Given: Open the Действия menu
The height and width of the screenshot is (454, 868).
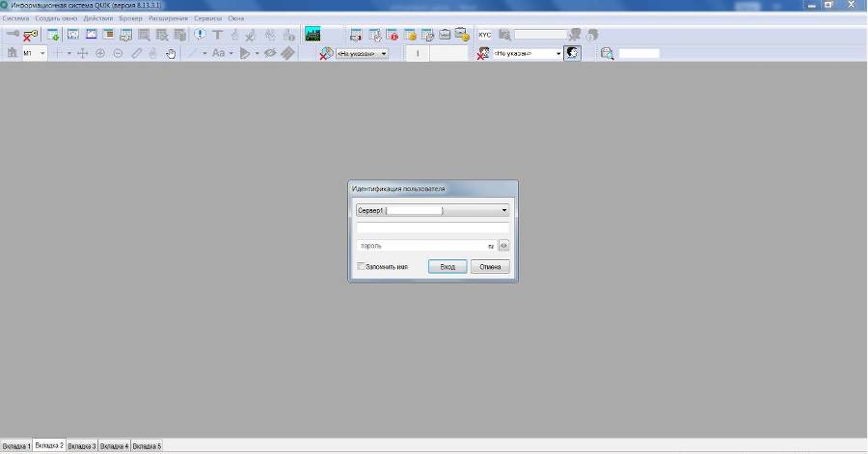Looking at the screenshot, I should (x=98, y=18).
